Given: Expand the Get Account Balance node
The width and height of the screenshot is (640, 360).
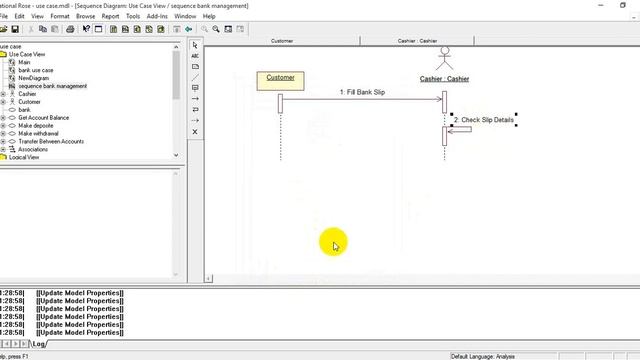Looking at the screenshot, I should (3, 118).
